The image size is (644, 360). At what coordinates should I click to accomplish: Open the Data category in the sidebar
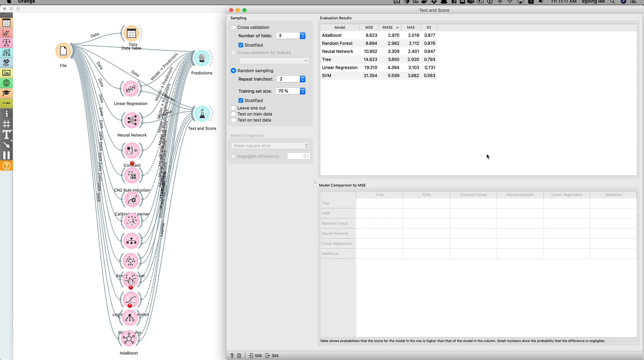click(6, 23)
